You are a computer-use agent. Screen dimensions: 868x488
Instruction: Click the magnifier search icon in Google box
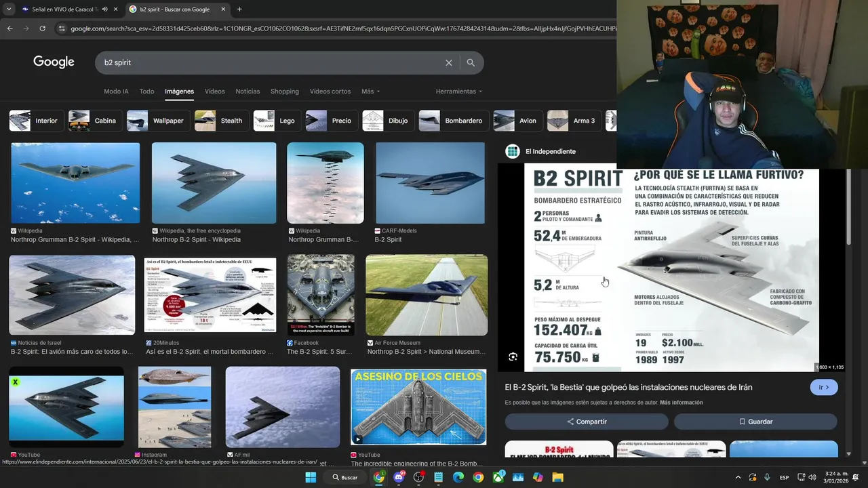471,62
